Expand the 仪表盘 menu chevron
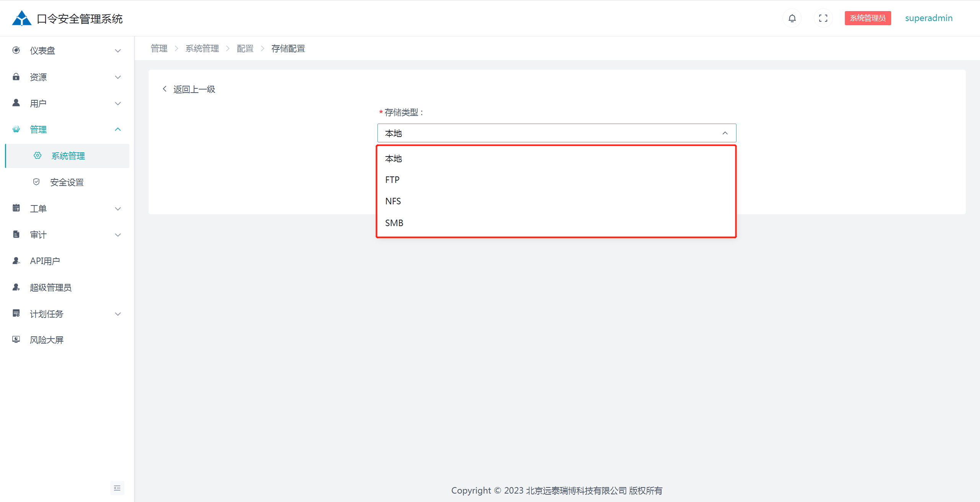Screen dimensions: 980x502 118,51
